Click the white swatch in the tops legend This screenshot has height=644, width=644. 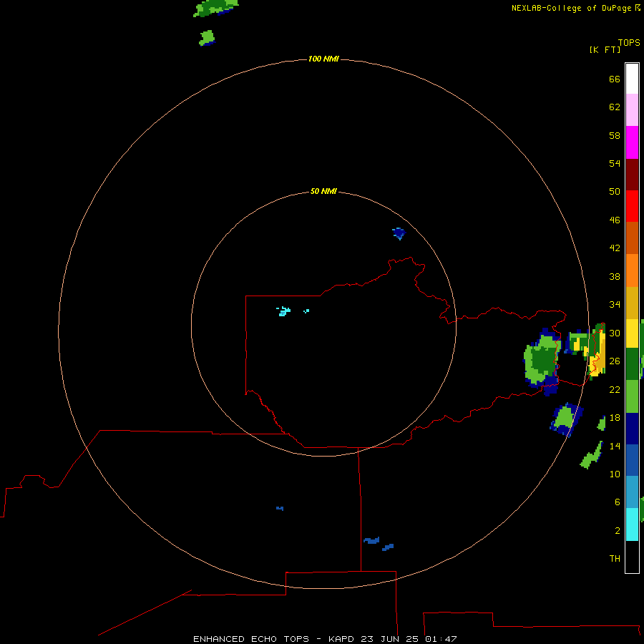coord(632,78)
